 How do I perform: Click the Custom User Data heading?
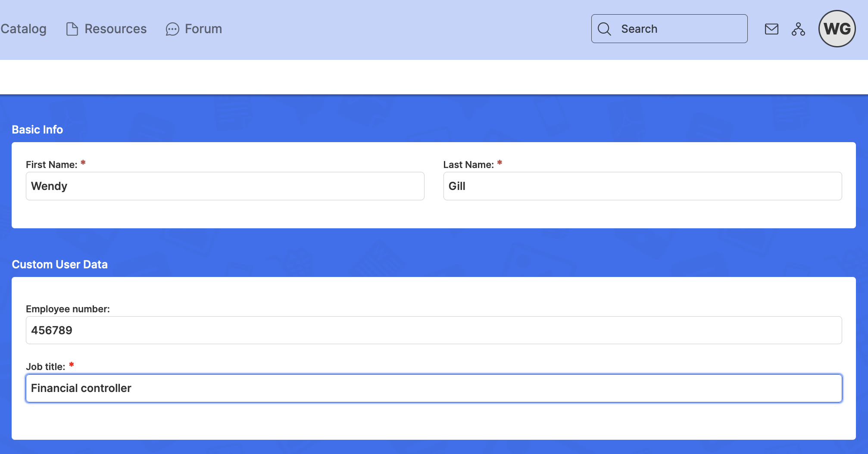tap(60, 264)
